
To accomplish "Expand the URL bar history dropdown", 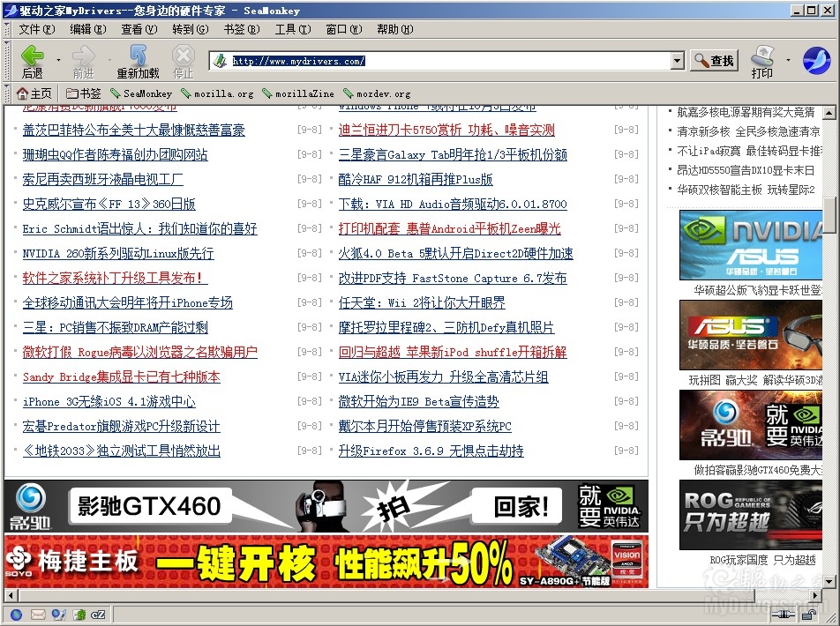I will (677, 61).
